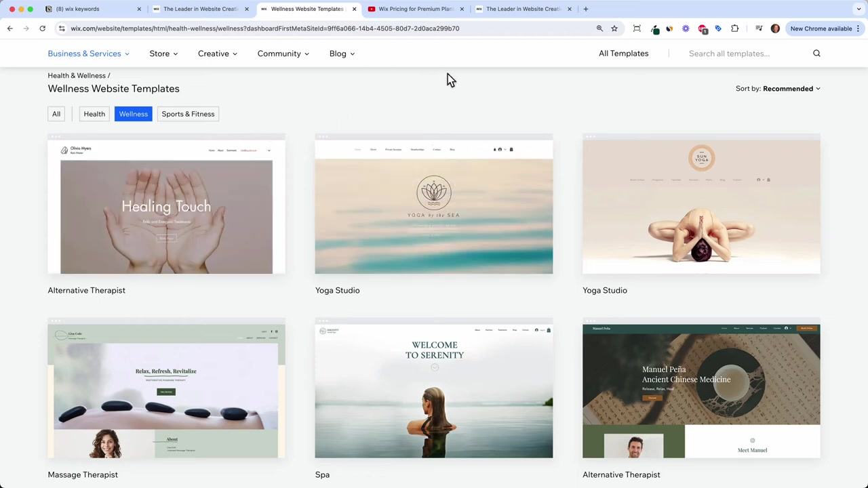868x488 pixels.
Task: Click the browser forward arrow
Action: pyautogui.click(x=26, y=28)
